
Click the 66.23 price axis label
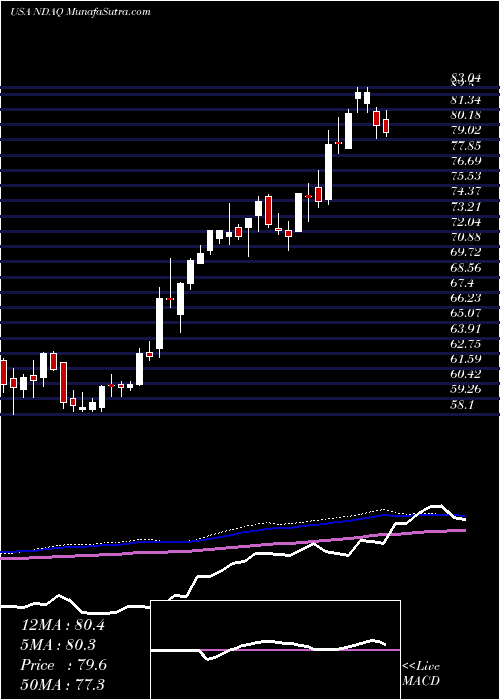465,297
